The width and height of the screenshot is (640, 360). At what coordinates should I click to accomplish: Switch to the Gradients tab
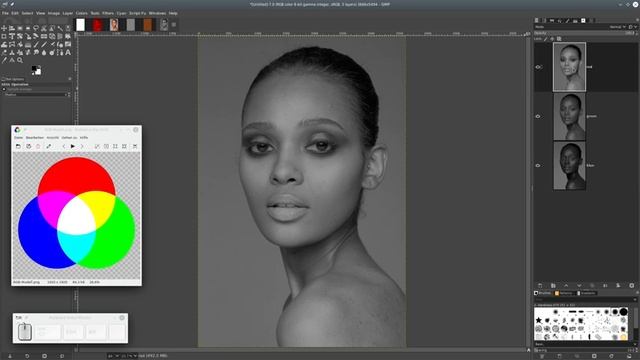[588, 293]
